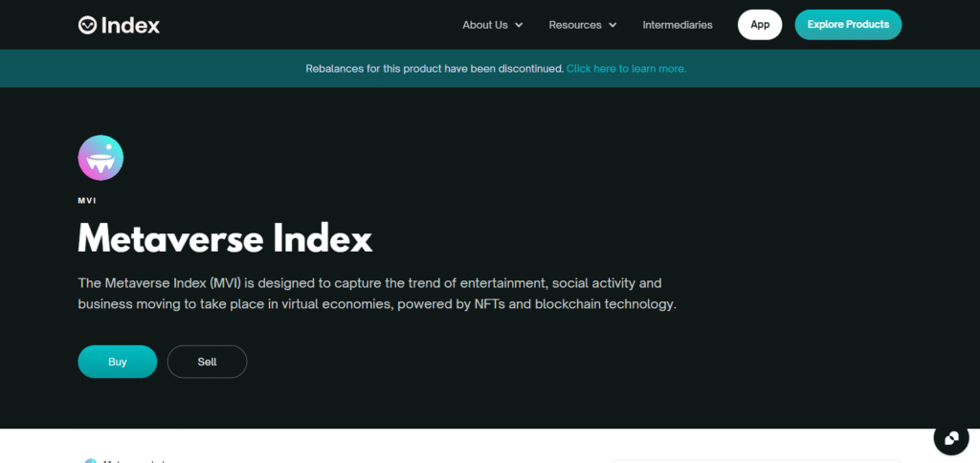Screen dimensions: 980x463
Task: Click the Index owl logo icon
Action: pos(88,25)
